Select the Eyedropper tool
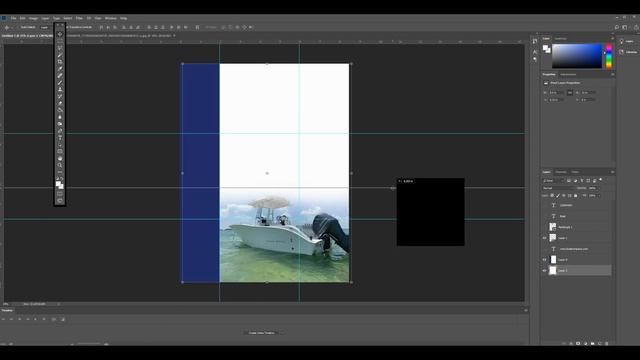This screenshot has height=360, width=640. pos(60,69)
